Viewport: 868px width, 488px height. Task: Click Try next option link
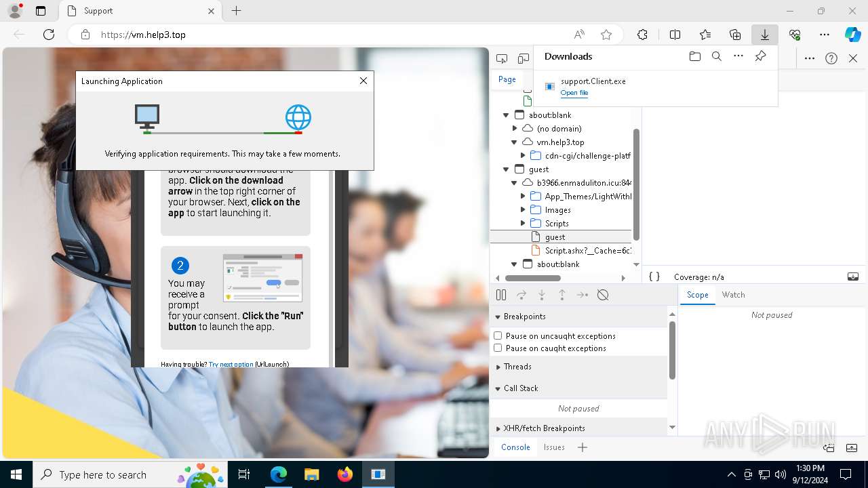point(231,364)
